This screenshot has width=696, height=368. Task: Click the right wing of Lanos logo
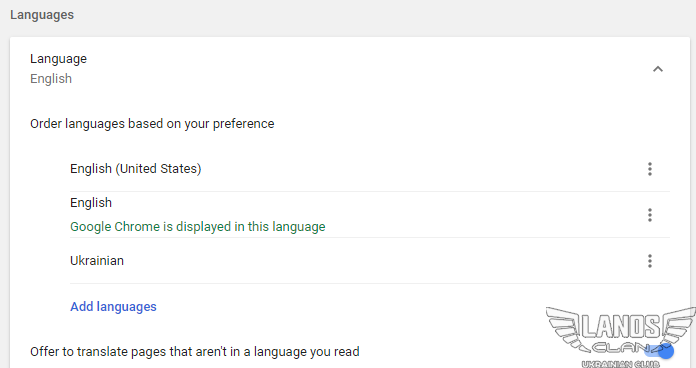pos(678,326)
